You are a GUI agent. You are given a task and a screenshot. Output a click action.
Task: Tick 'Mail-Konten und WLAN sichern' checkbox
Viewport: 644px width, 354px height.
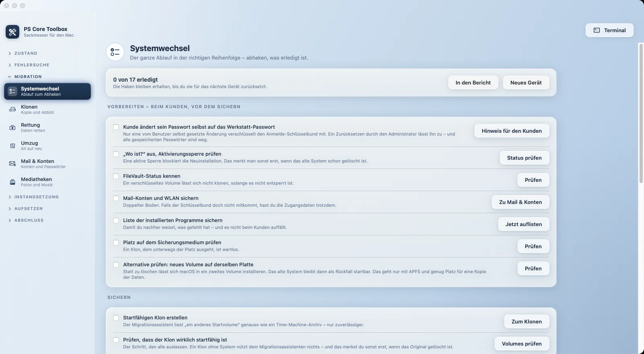(x=116, y=198)
